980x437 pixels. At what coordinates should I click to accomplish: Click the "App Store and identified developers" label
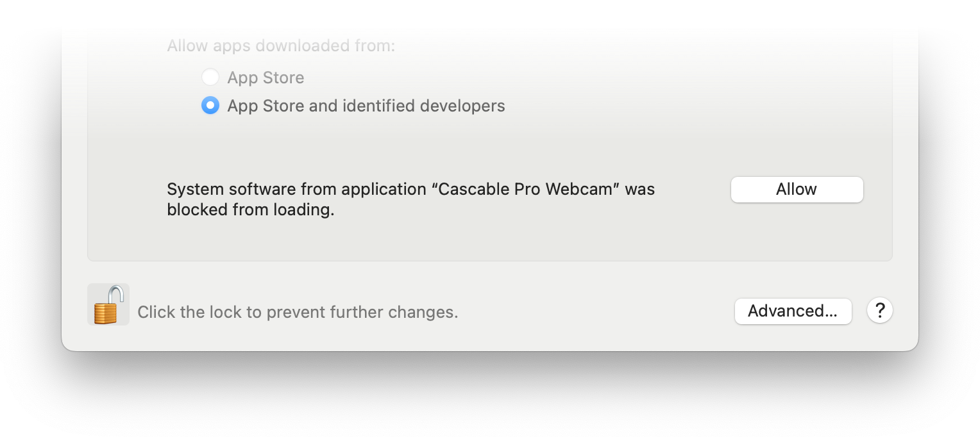[366, 105]
